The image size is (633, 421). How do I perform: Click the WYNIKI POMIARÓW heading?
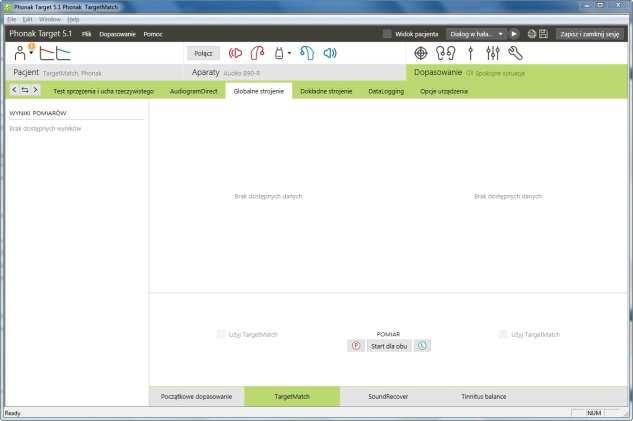pos(38,113)
